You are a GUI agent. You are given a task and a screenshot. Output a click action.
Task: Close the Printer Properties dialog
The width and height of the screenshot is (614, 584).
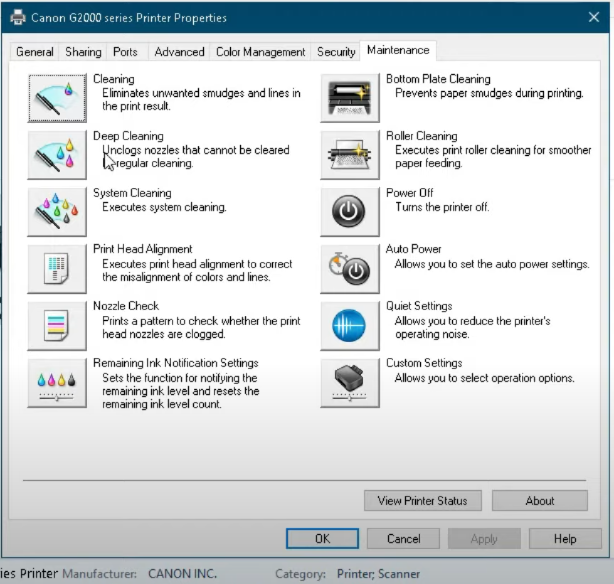coord(594,17)
